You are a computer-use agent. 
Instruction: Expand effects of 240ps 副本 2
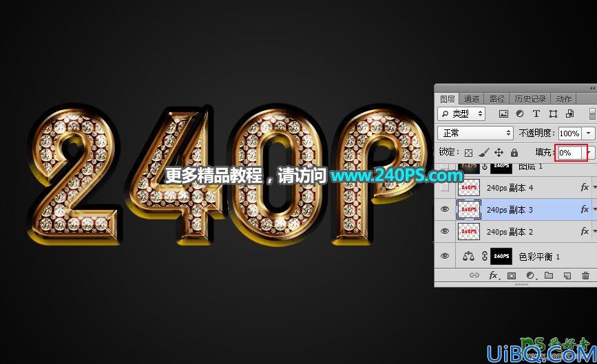click(594, 231)
